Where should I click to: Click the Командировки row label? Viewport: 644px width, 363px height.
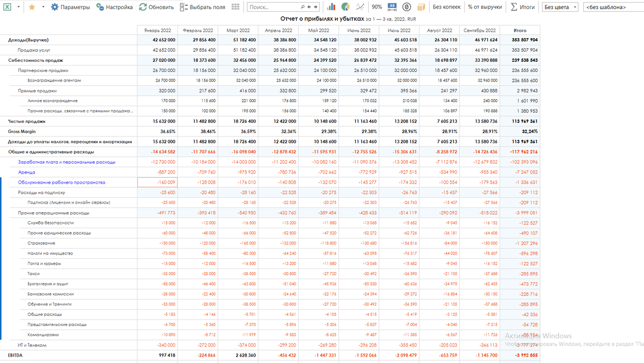43,335
